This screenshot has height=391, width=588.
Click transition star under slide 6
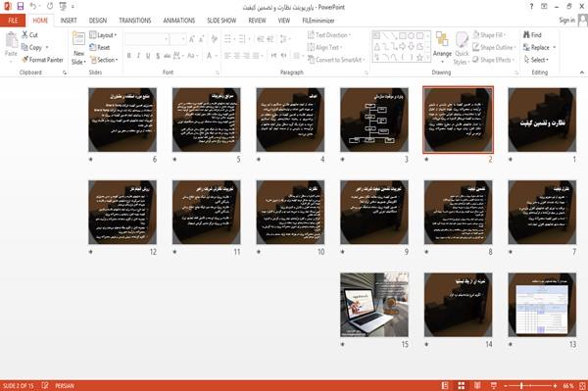pos(91,160)
